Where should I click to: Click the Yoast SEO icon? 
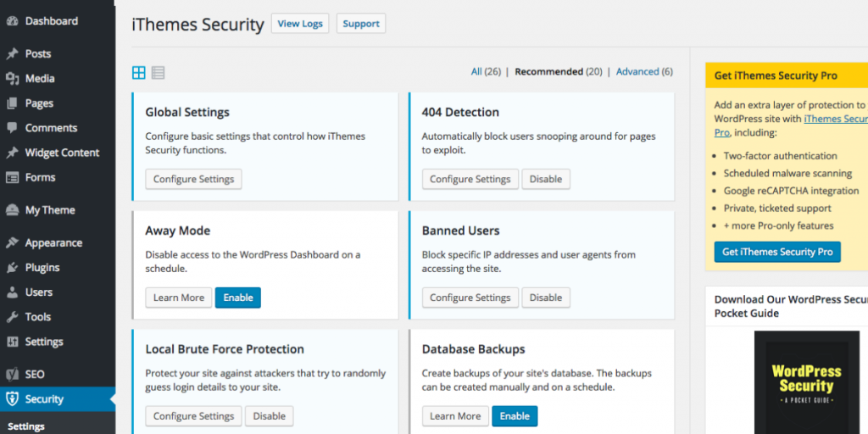point(12,375)
